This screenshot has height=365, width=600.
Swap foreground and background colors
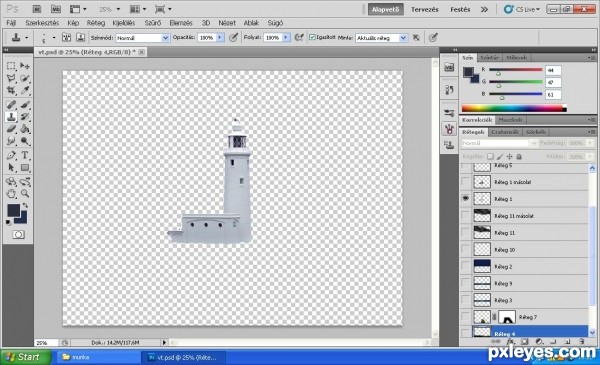click(x=25, y=205)
